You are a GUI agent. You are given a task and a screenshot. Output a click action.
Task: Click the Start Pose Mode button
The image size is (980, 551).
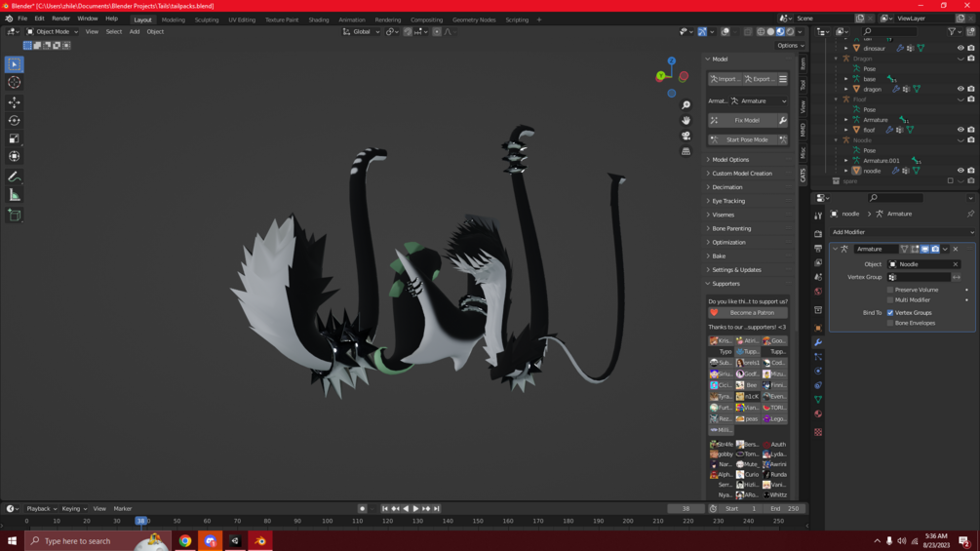pyautogui.click(x=742, y=139)
